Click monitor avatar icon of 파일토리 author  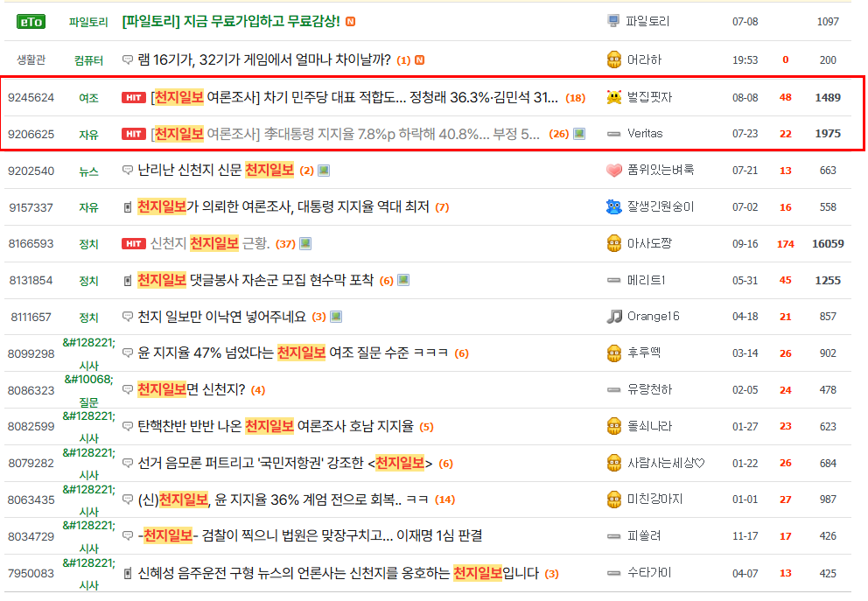613,21
